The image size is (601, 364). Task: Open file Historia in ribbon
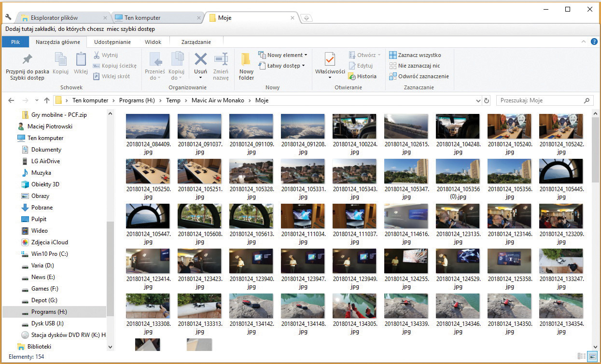[363, 76]
